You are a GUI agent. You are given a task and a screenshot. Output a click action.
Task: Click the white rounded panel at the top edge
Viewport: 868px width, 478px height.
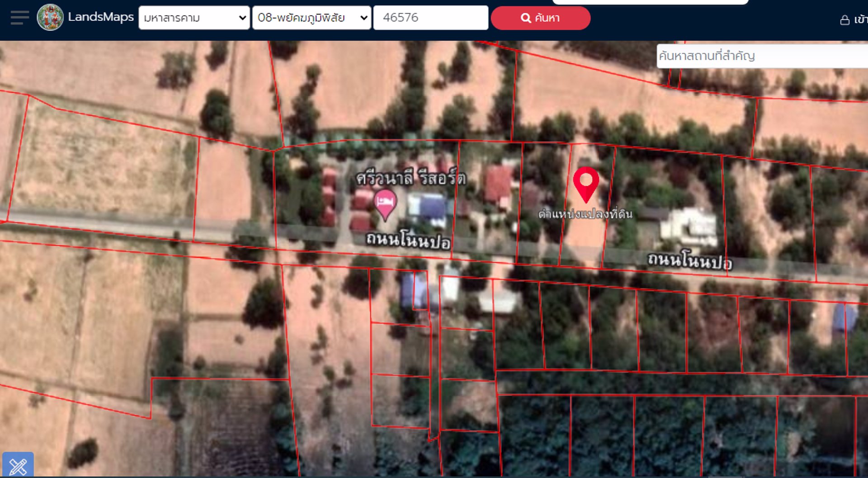click(650, 2)
